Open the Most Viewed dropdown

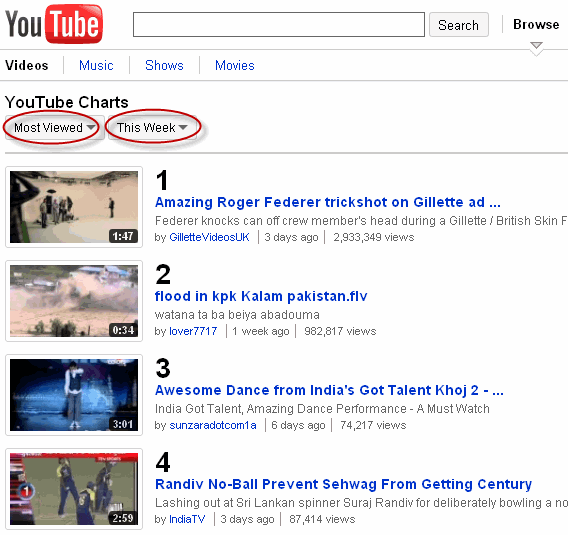coord(54,128)
